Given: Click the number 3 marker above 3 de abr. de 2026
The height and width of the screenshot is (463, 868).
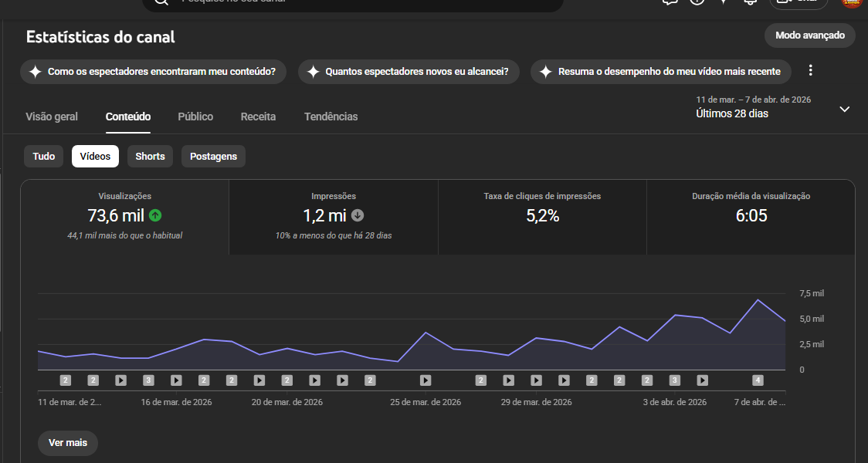Looking at the screenshot, I should click(x=674, y=380).
